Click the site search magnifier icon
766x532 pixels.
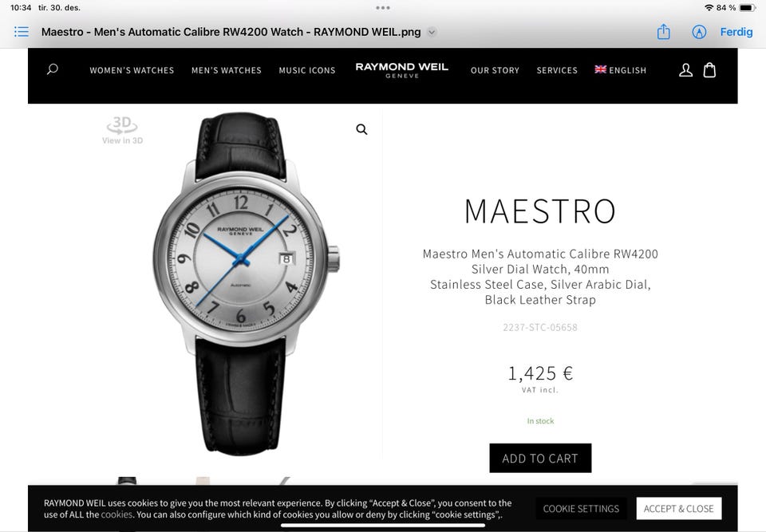[53, 69]
